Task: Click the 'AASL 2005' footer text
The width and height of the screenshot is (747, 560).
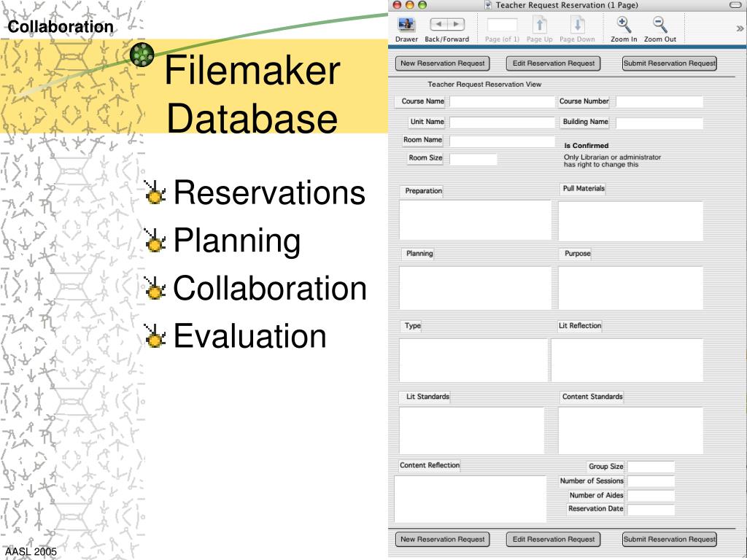Action: (x=31, y=551)
